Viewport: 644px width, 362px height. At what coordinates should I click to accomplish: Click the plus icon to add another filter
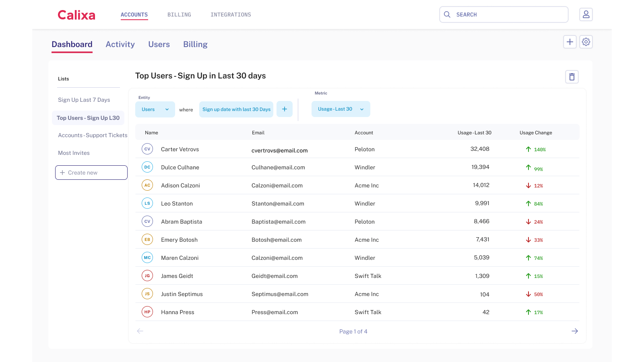[285, 109]
